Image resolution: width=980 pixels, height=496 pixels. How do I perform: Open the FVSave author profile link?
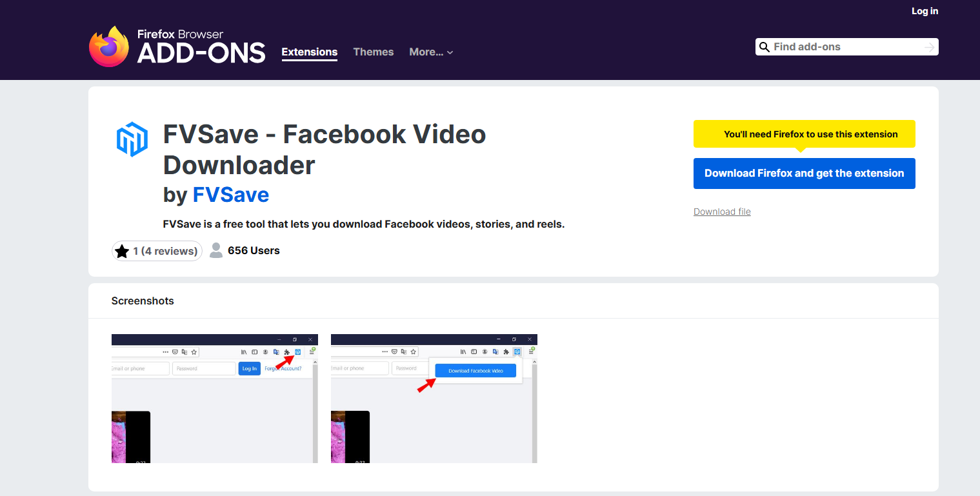230,195
